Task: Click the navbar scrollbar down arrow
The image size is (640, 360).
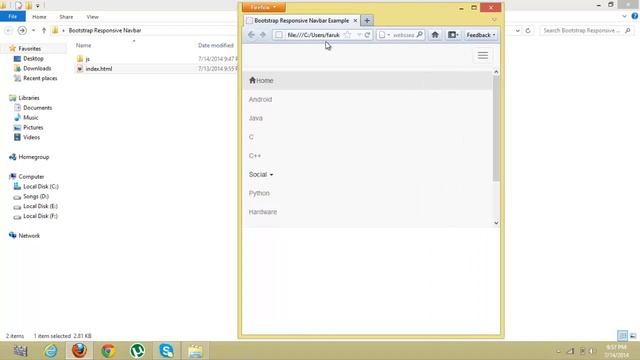Action: [x=496, y=223]
